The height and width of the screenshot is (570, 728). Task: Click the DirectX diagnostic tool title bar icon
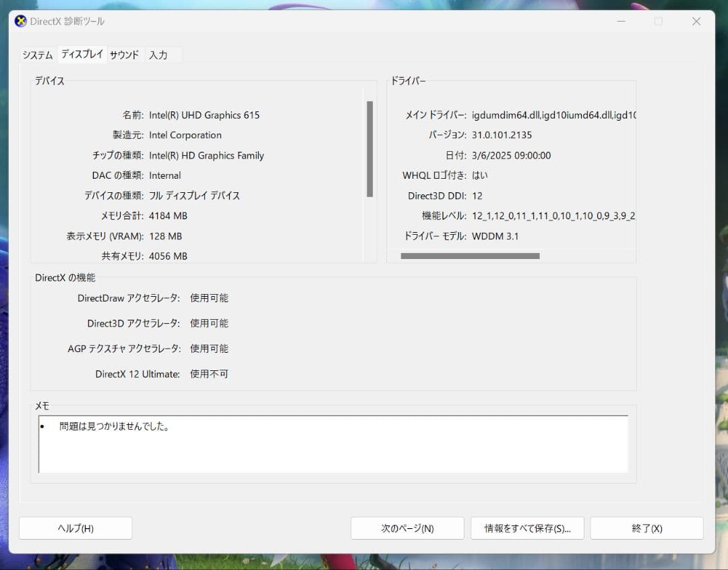(x=21, y=21)
